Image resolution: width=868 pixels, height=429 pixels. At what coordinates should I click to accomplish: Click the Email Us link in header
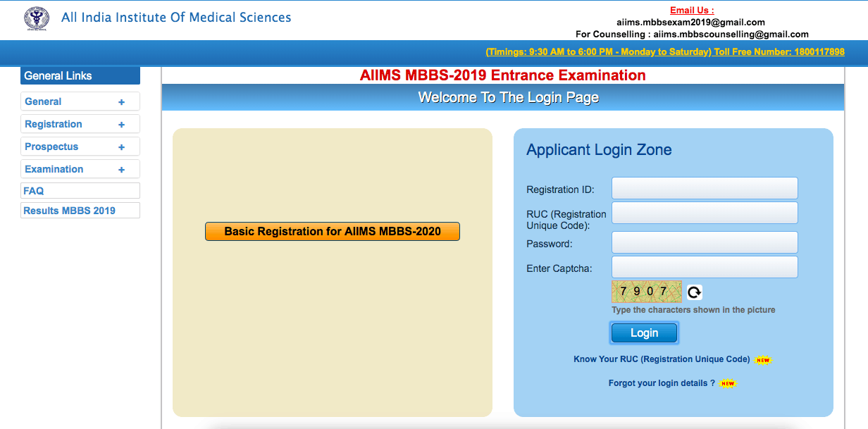pyautogui.click(x=691, y=11)
